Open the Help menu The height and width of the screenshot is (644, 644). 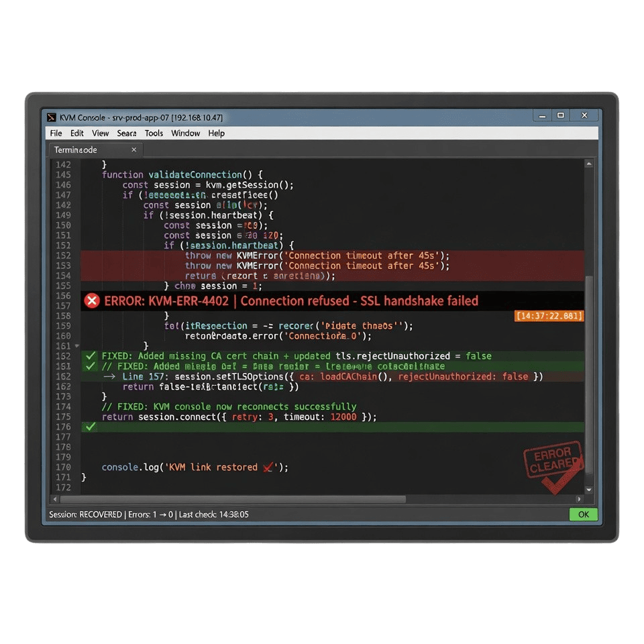216,133
